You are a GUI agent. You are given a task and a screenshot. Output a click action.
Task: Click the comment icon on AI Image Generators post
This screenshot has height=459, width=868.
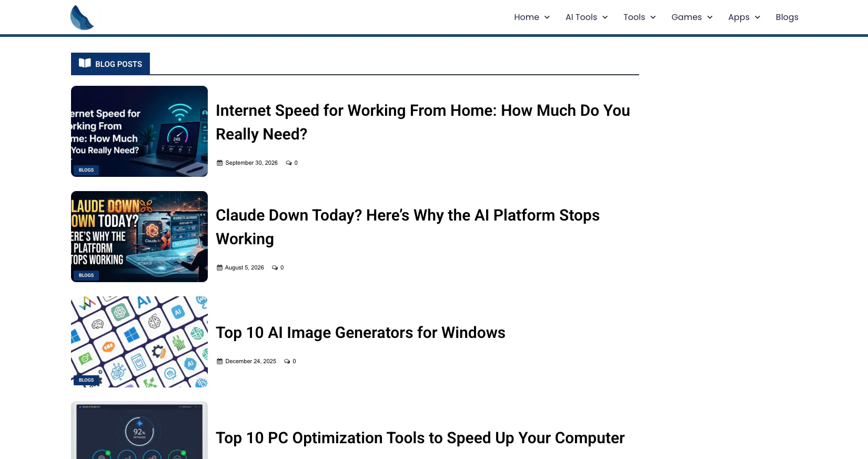[x=287, y=362]
